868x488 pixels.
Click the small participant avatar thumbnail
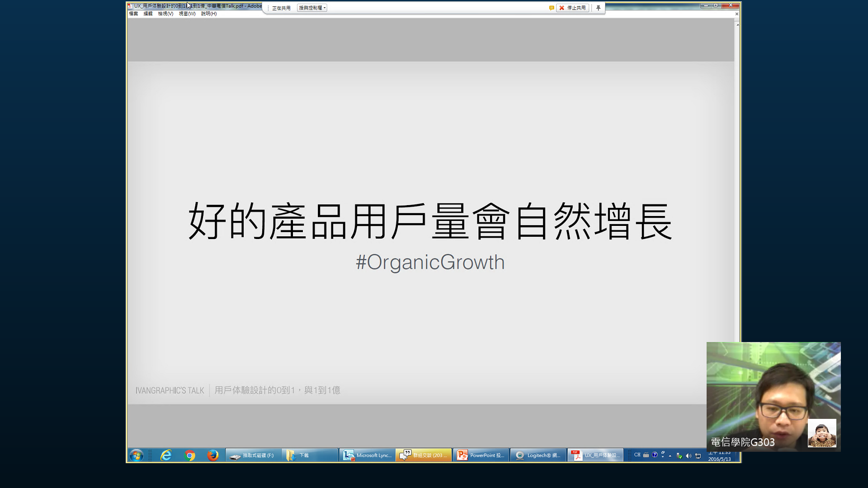coord(821,433)
